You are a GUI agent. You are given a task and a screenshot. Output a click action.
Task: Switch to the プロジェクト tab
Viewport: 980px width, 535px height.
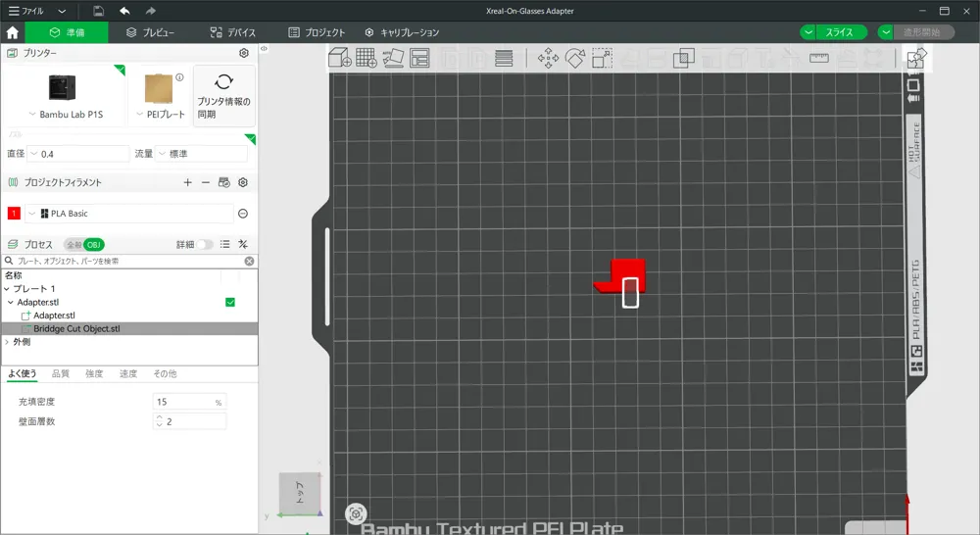pos(317,32)
